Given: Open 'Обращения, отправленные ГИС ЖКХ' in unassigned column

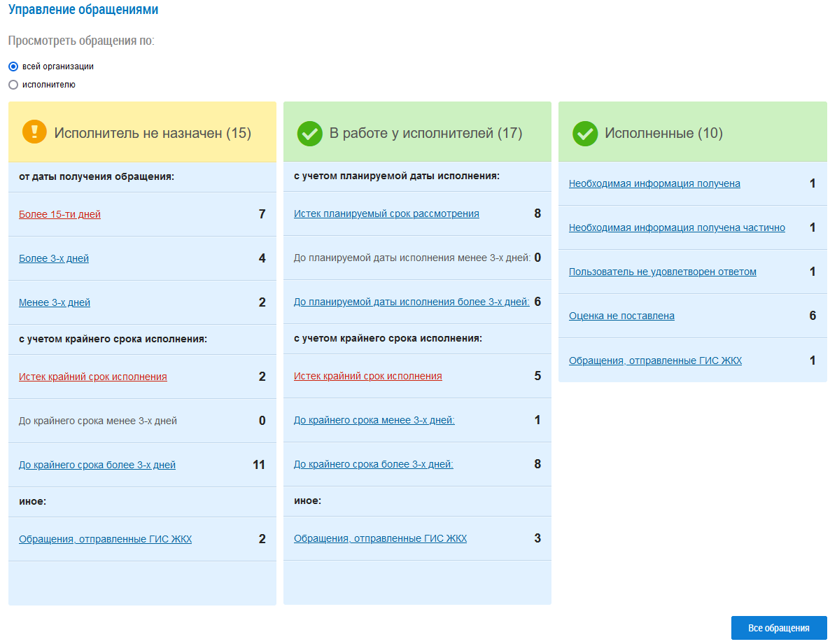Looking at the screenshot, I should [105, 539].
